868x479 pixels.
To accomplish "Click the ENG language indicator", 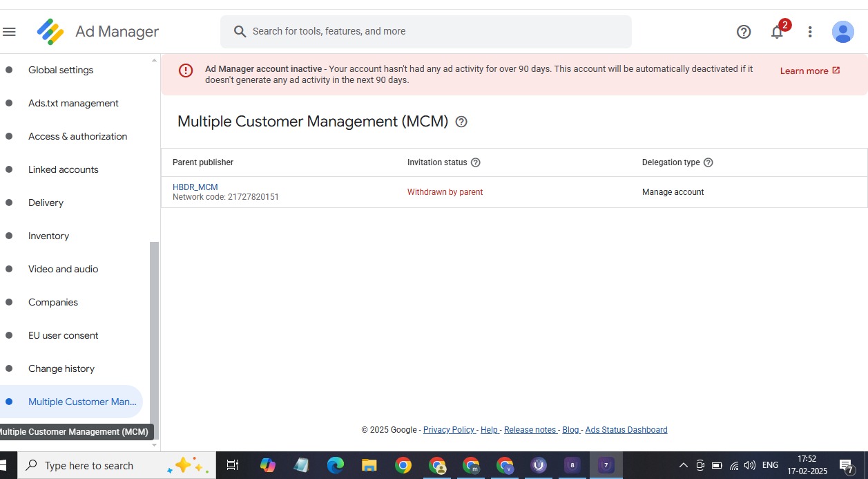I will click(771, 465).
